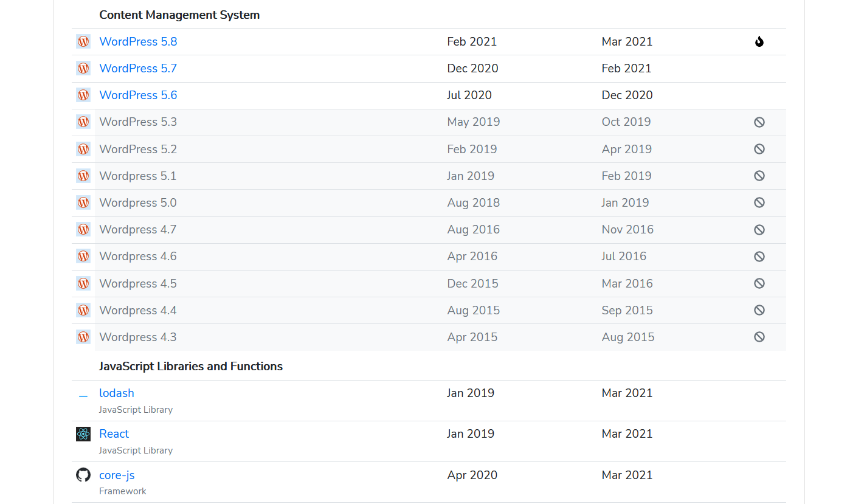The width and height of the screenshot is (864, 504).
Task: Click the 'JavaScript Libraries and Functions' section heading
Action: 191,366
